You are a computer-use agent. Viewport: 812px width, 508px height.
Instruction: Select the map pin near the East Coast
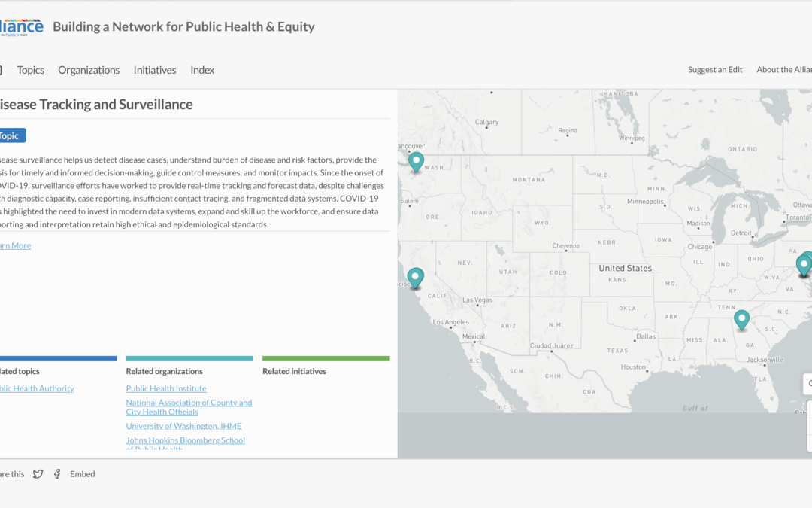(x=803, y=264)
